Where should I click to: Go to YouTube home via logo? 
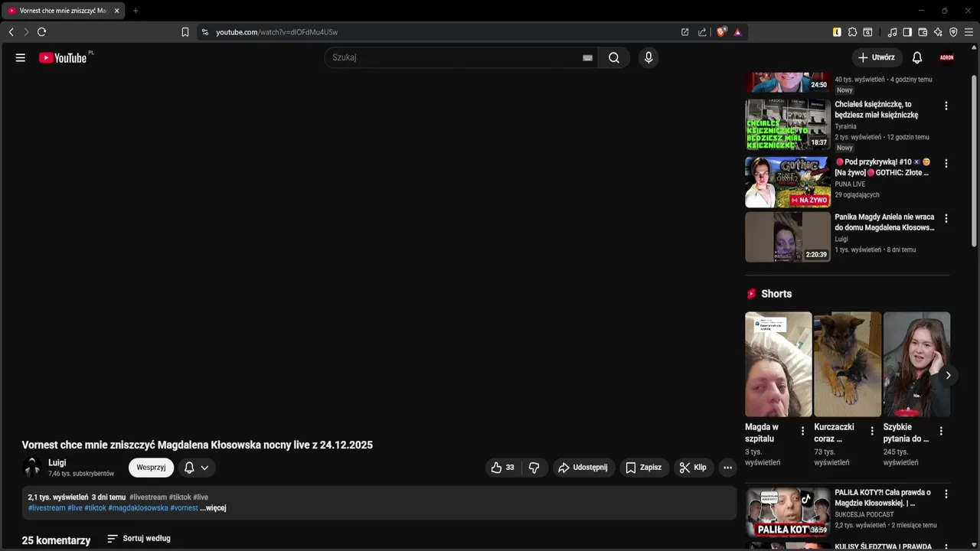pyautogui.click(x=63, y=57)
